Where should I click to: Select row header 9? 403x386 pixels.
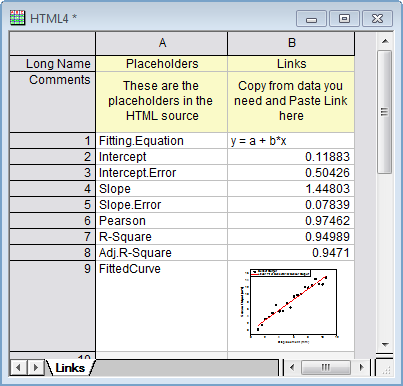(x=53, y=306)
